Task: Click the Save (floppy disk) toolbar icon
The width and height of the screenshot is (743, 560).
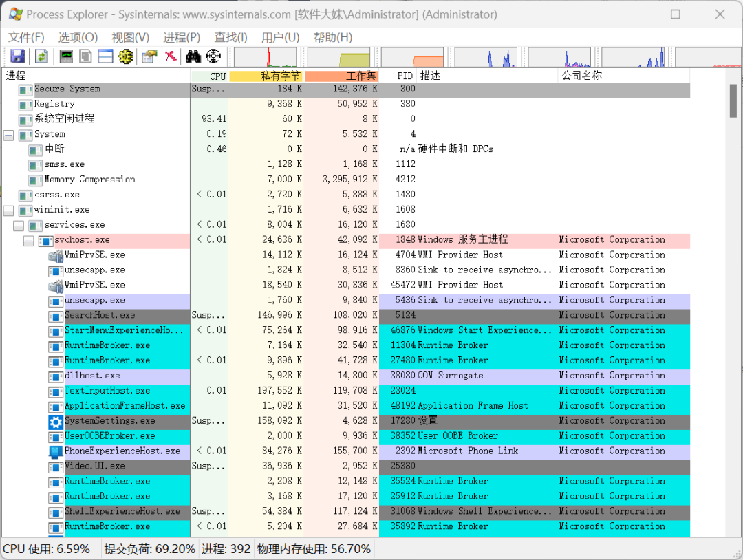Action: coord(17,56)
